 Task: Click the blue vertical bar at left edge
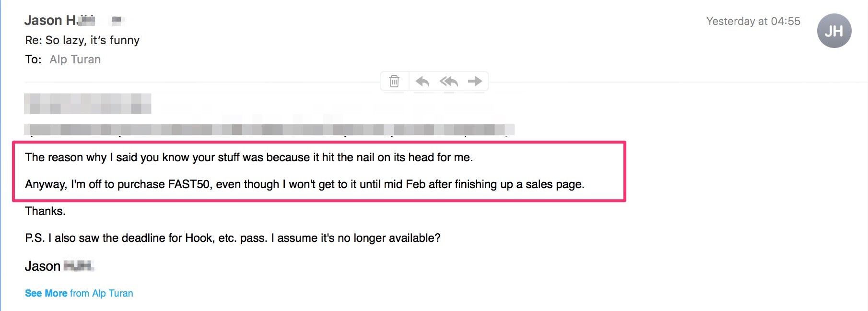1,155
